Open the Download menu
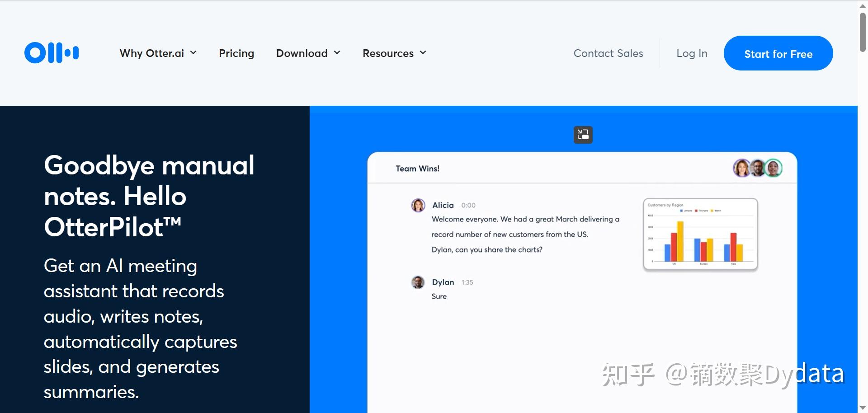The height and width of the screenshot is (413, 868). pos(308,53)
